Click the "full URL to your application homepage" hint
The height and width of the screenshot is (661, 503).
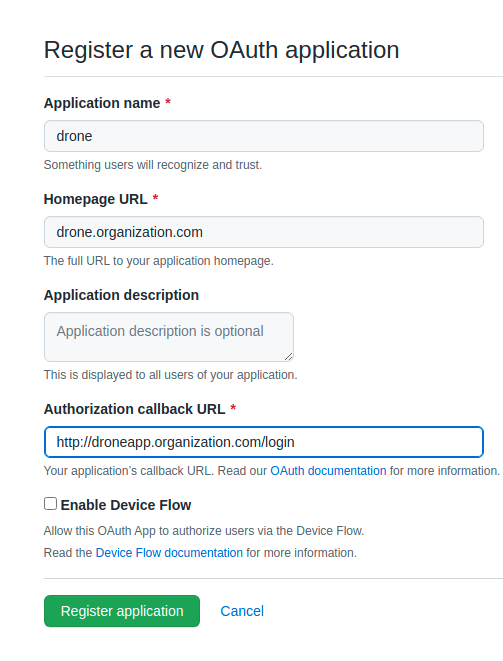point(159,261)
